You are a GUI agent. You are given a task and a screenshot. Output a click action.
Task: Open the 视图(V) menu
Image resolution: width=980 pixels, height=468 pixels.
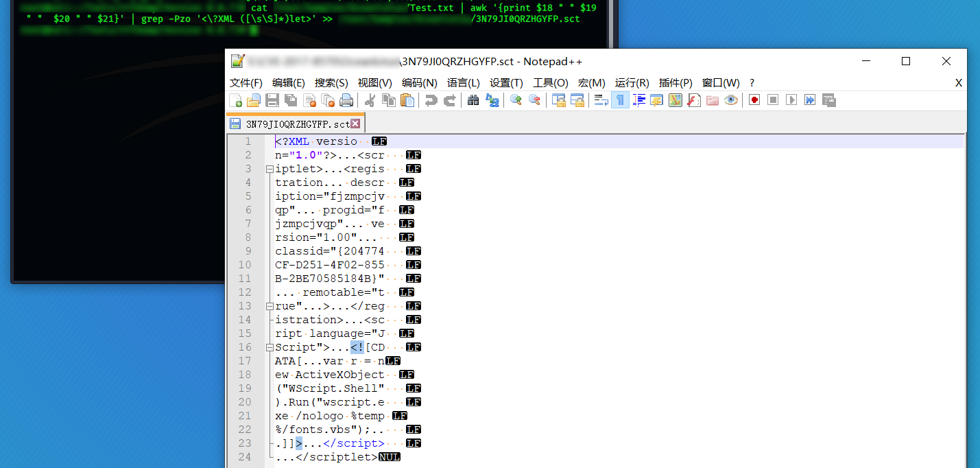[375, 82]
